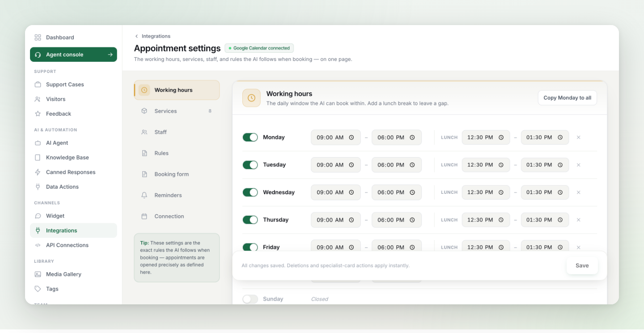Toggle Tuesday working hours off
The height and width of the screenshot is (333, 644).
(250, 165)
